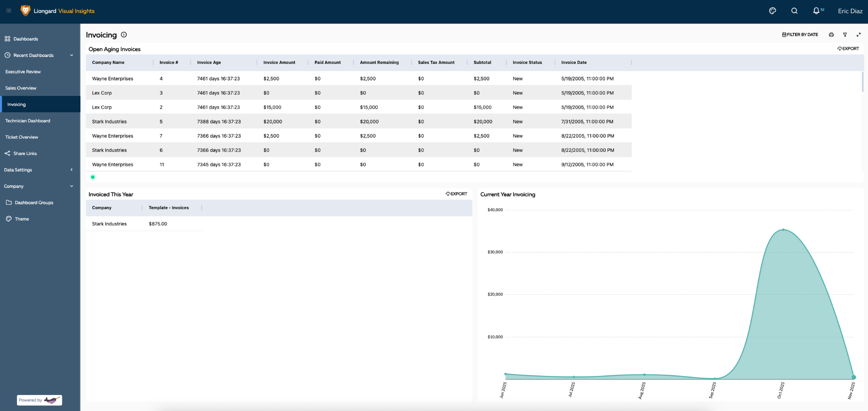The image size is (868, 411).
Task: Select the Theme option in sidebar
Action: click(21, 219)
